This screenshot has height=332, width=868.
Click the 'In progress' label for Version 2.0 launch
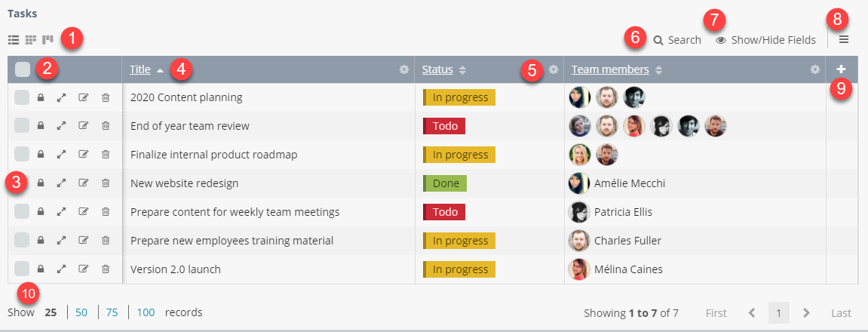(x=459, y=269)
